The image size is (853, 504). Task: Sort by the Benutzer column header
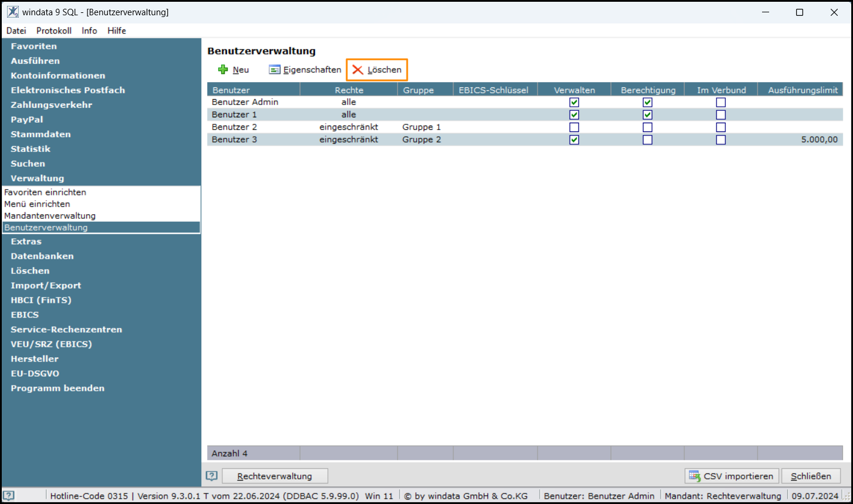(x=253, y=90)
